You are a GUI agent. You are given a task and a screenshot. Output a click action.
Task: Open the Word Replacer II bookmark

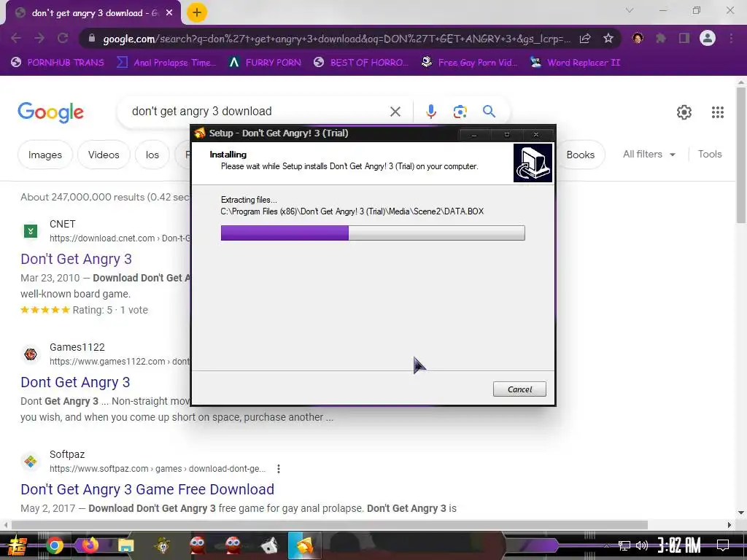click(575, 63)
